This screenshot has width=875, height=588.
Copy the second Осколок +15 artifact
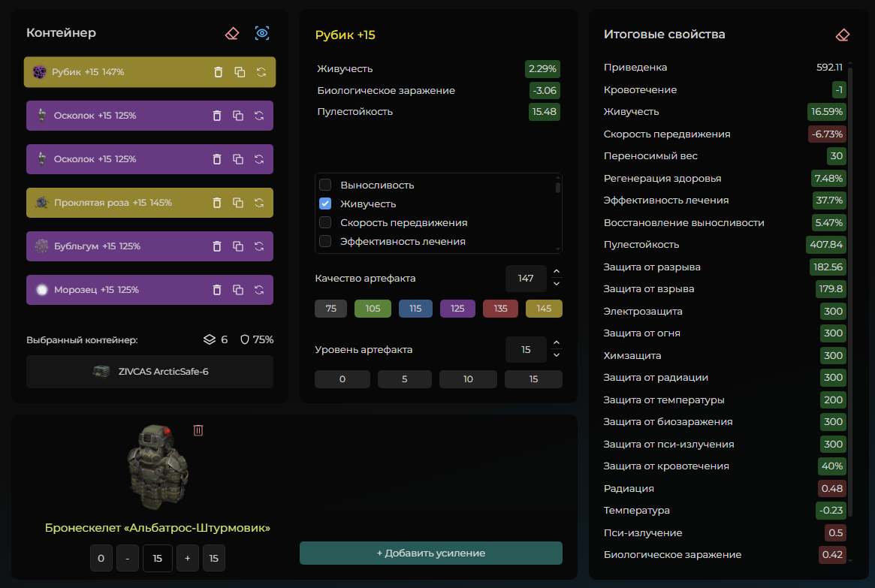pos(238,159)
